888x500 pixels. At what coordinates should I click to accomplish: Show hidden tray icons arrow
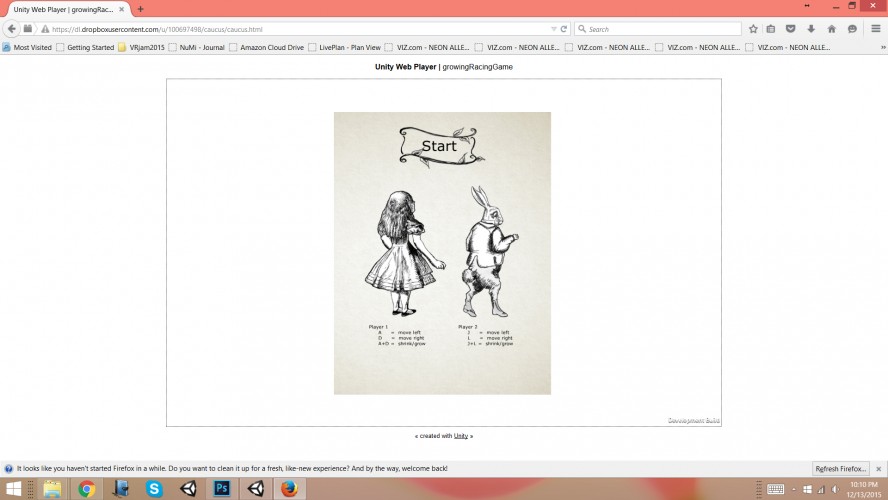[793, 489]
